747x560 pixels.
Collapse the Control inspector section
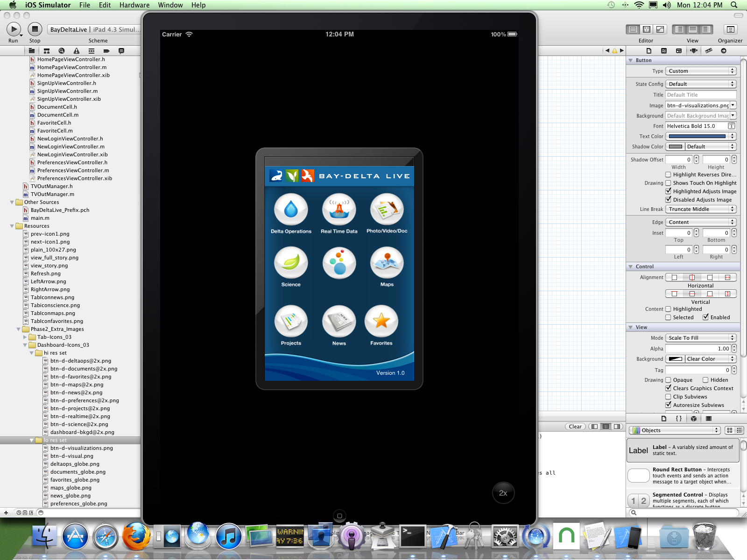(x=631, y=266)
